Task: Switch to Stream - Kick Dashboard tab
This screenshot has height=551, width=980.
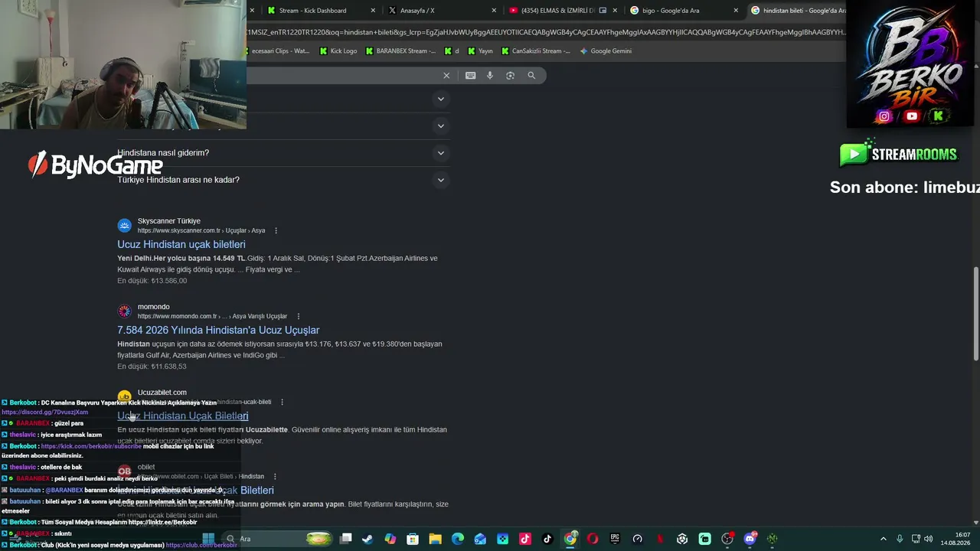Action: pos(322,11)
